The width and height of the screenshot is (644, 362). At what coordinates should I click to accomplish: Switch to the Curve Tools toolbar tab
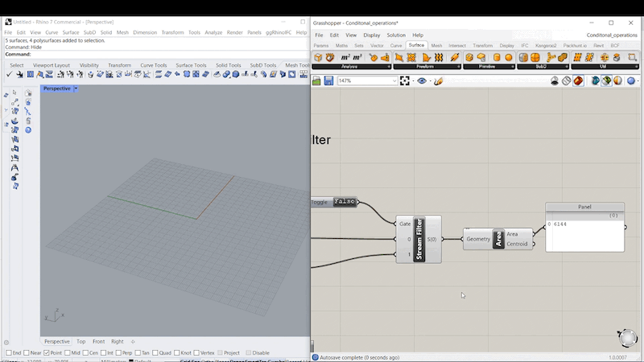point(154,65)
